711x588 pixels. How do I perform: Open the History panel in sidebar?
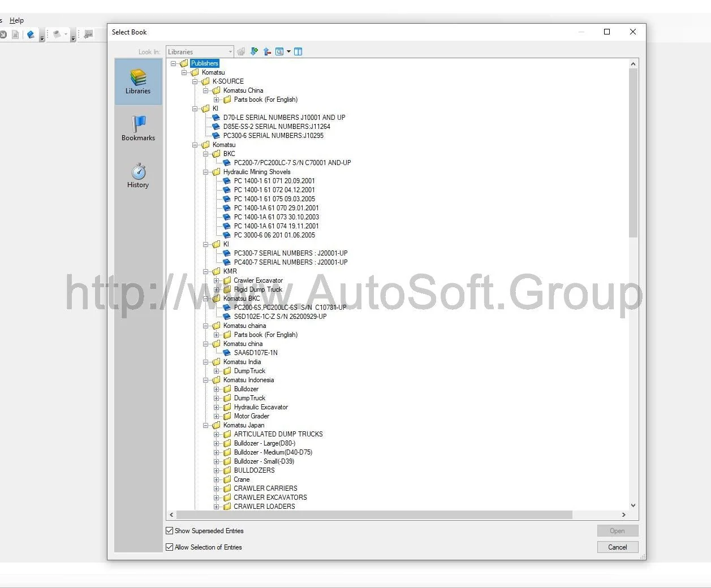coord(138,175)
